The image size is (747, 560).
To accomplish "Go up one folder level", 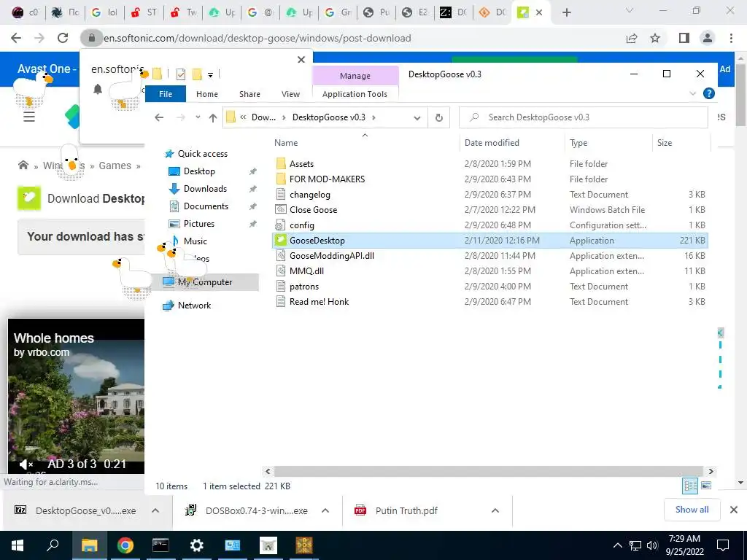I will (x=213, y=117).
